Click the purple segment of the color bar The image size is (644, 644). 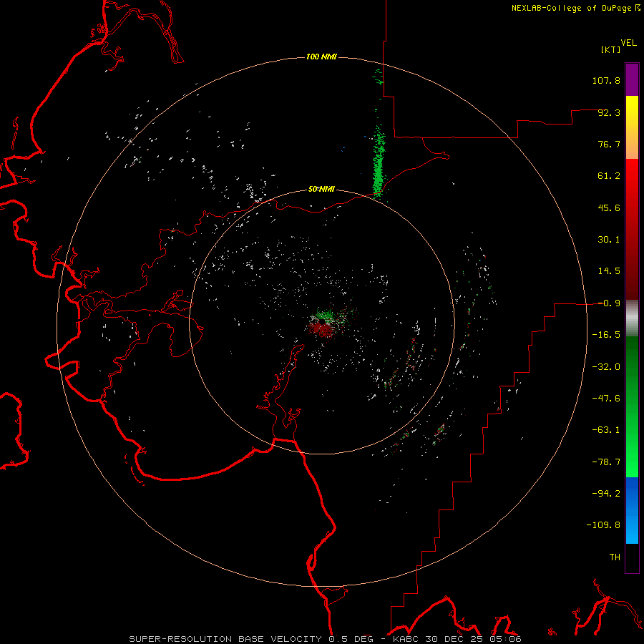632,79
